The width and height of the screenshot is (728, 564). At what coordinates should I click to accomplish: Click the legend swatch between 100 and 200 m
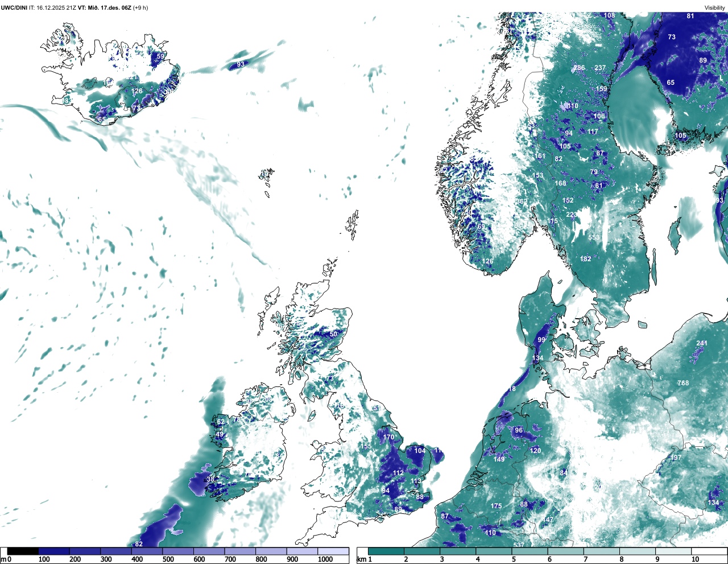click(x=54, y=551)
